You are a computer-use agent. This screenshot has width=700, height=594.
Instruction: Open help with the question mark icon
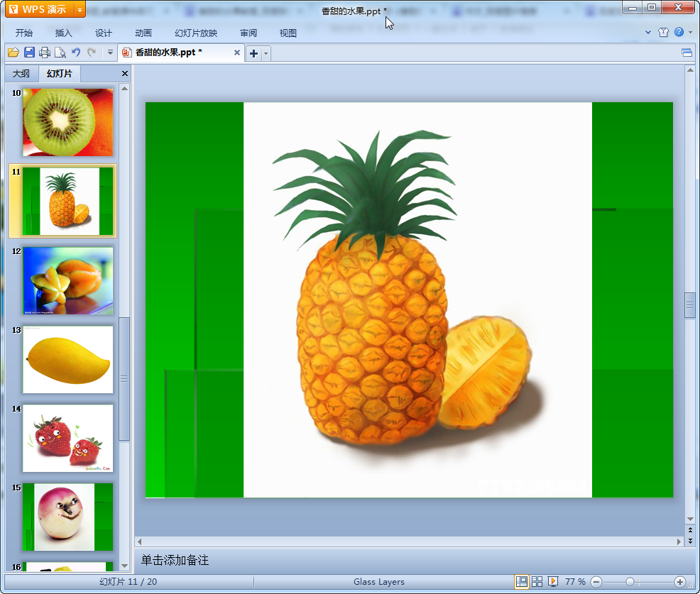pyautogui.click(x=679, y=32)
